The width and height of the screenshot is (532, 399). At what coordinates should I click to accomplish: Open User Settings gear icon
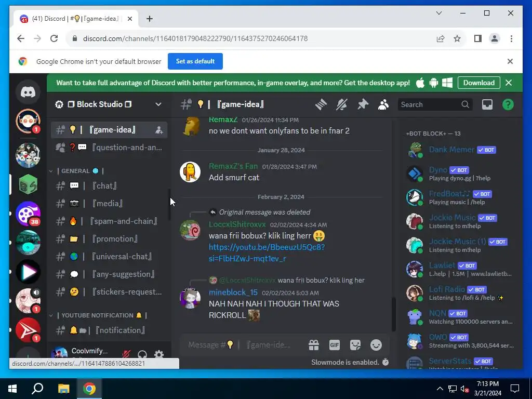(x=159, y=354)
